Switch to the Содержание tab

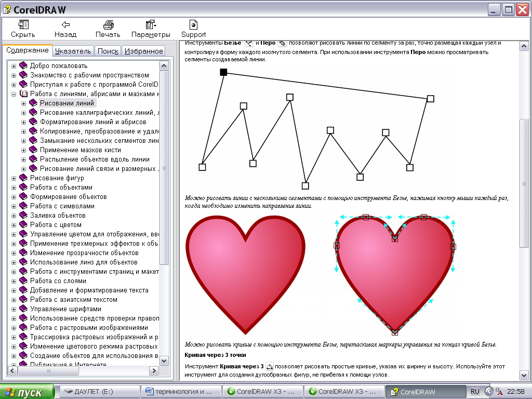coord(28,50)
